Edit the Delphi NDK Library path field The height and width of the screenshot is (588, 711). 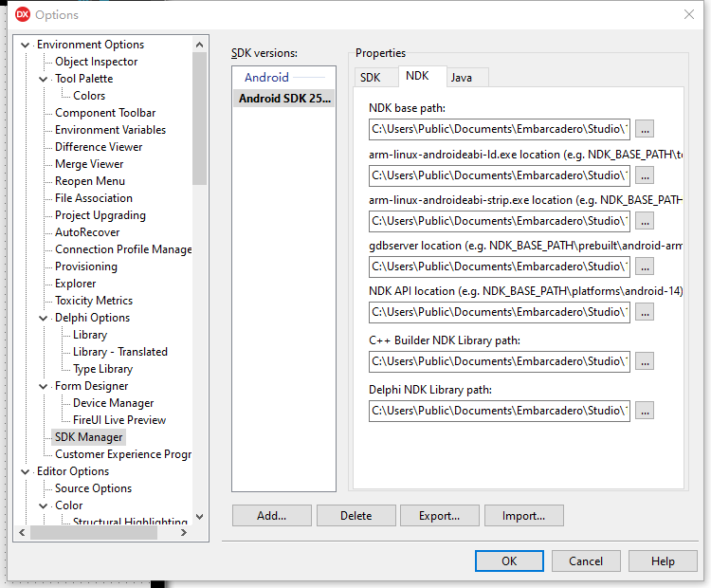pyautogui.click(x=500, y=411)
